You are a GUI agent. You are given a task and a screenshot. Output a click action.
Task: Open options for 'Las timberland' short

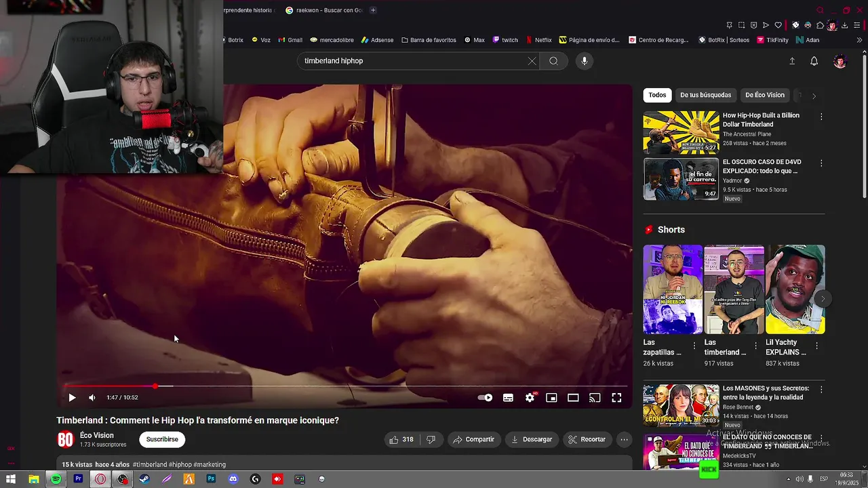(755, 346)
